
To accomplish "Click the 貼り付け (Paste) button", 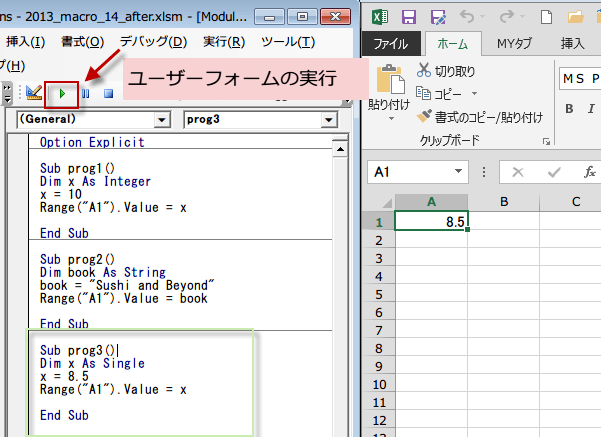I will click(389, 86).
